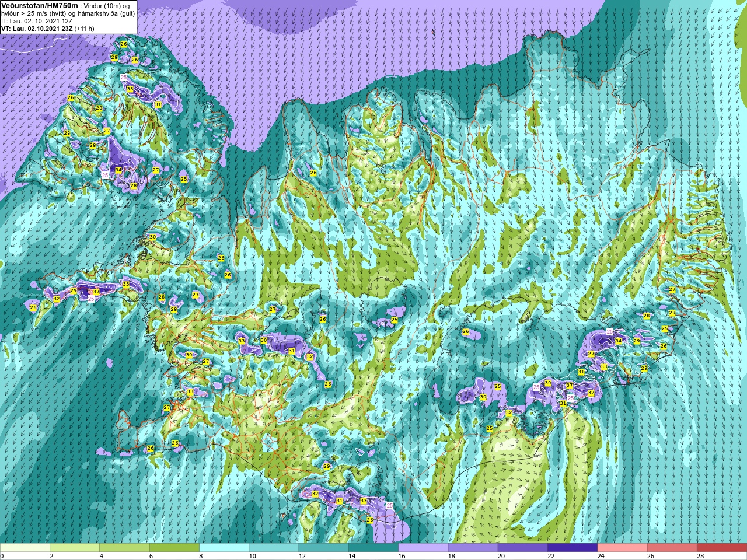
Task: Click the light cyan 8–10 legend swatch
Action: tap(224, 548)
